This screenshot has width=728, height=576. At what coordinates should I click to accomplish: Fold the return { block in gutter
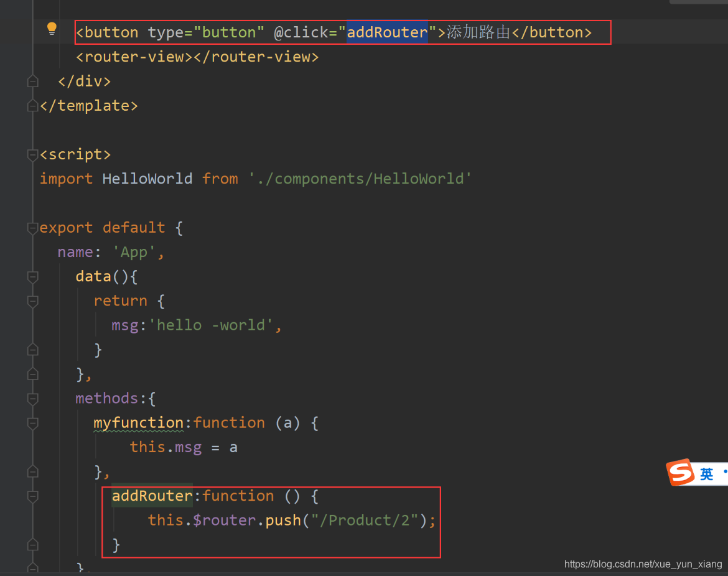point(32,301)
